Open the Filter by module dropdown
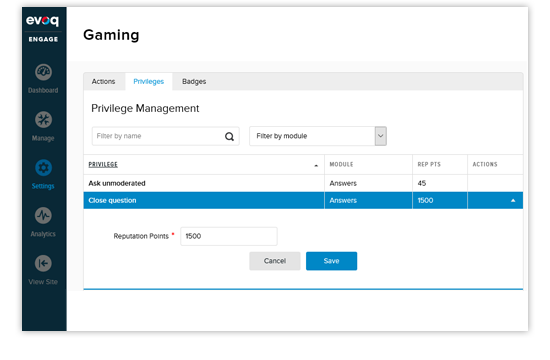Viewport: 550px width, 360px height. pos(318,136)
